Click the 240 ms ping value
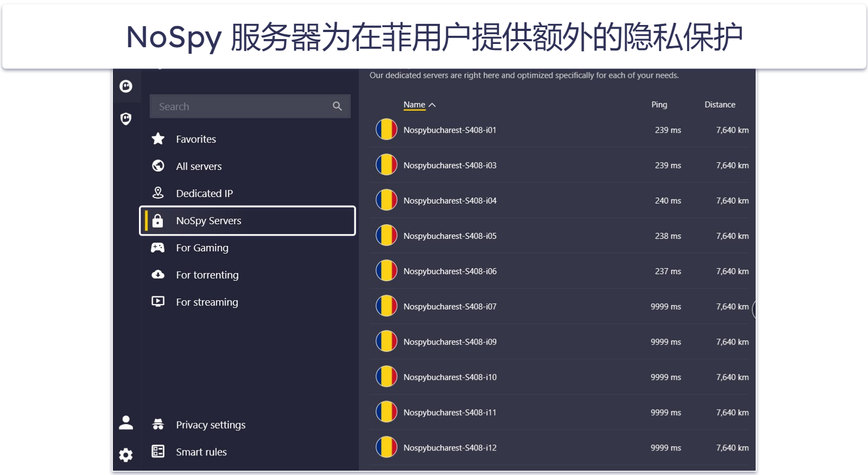 (x=668, y=200)
